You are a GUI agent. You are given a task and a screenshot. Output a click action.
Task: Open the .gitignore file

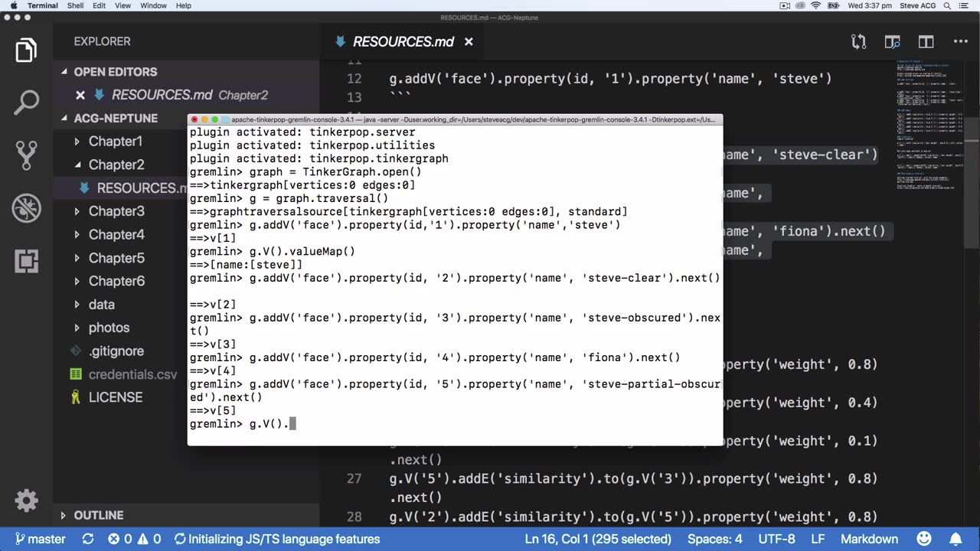tap(116, 351)
